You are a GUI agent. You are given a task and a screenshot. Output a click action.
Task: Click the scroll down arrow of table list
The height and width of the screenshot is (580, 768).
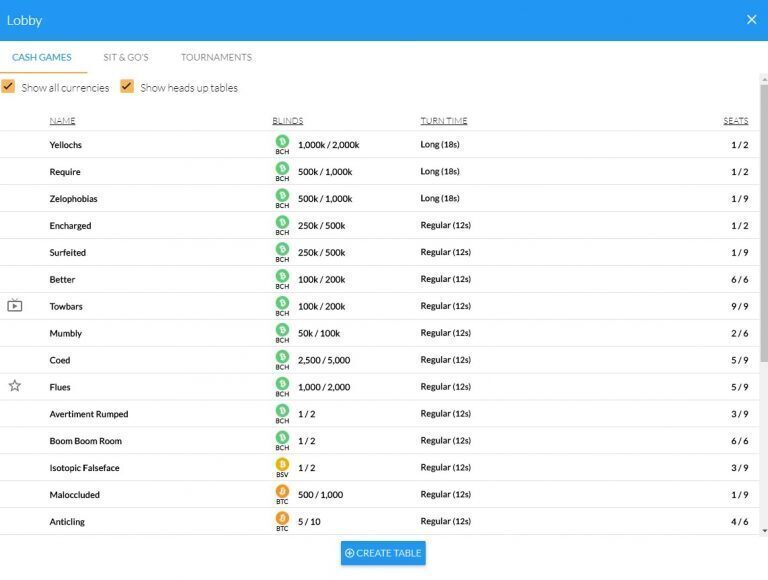764,530
